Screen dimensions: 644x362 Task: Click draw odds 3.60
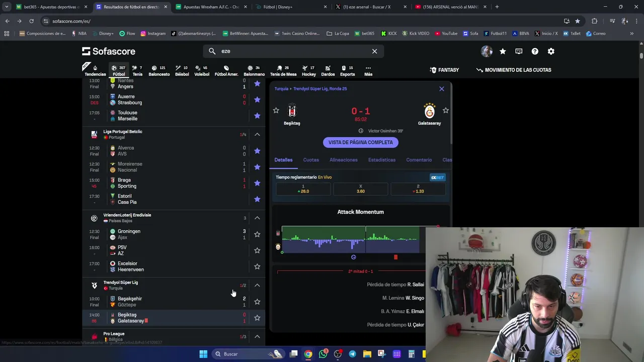pyautogui.click(x=360, y=189)
